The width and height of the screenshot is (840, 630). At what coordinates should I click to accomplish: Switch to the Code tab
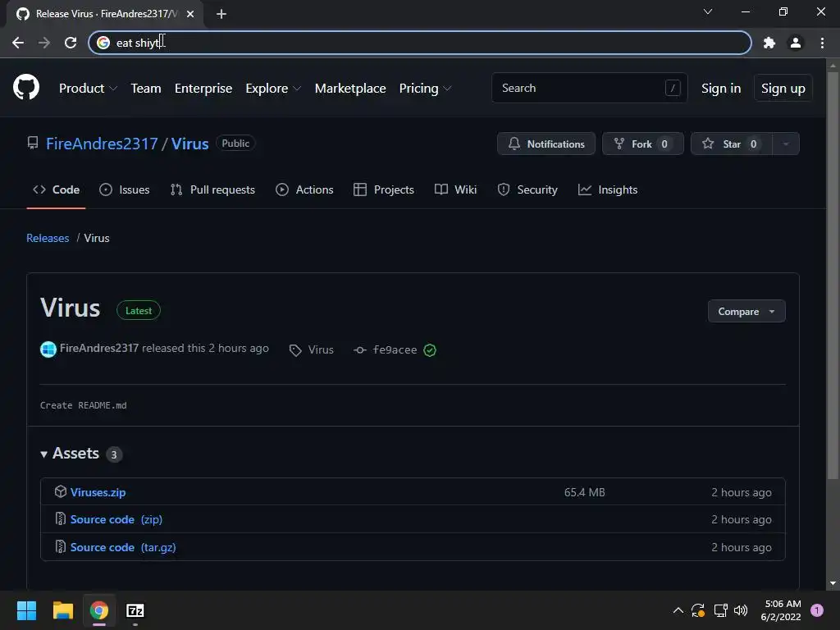(57, 189)
